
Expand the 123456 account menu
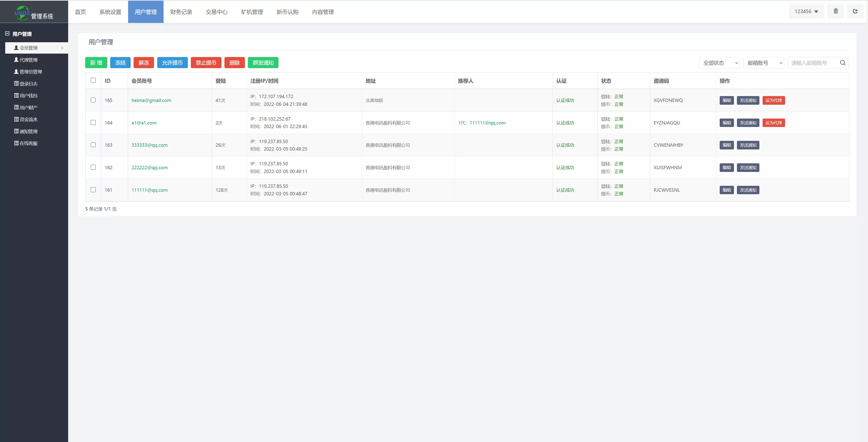click(806, 11)
